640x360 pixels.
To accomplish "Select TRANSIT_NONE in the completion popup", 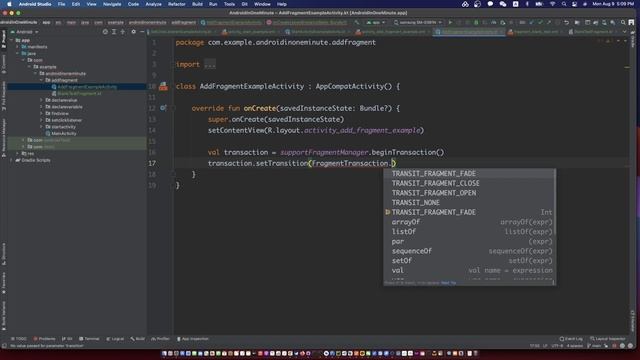I will coord(469,202).
